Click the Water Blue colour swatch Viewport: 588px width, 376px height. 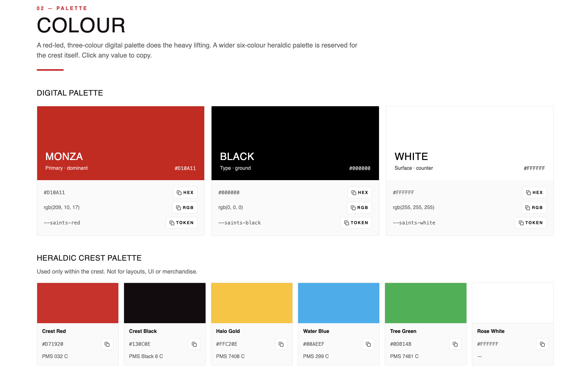tap(339, 303)
